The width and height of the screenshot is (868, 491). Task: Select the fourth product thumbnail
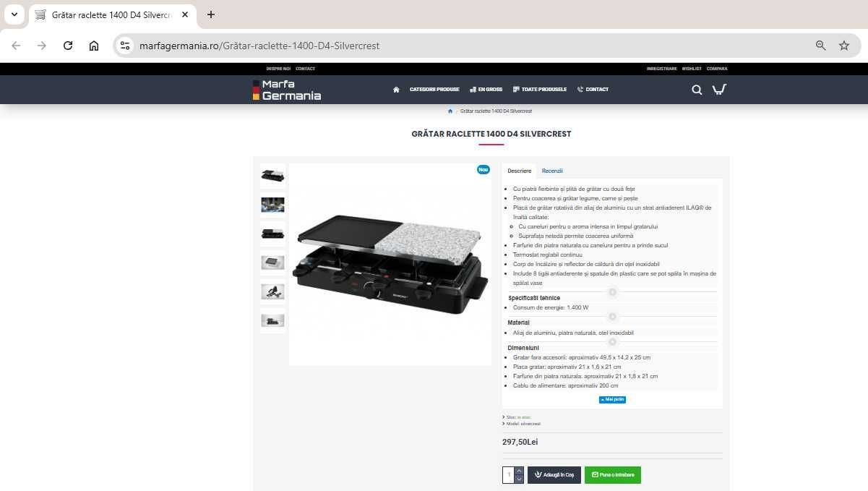(272, 262)
